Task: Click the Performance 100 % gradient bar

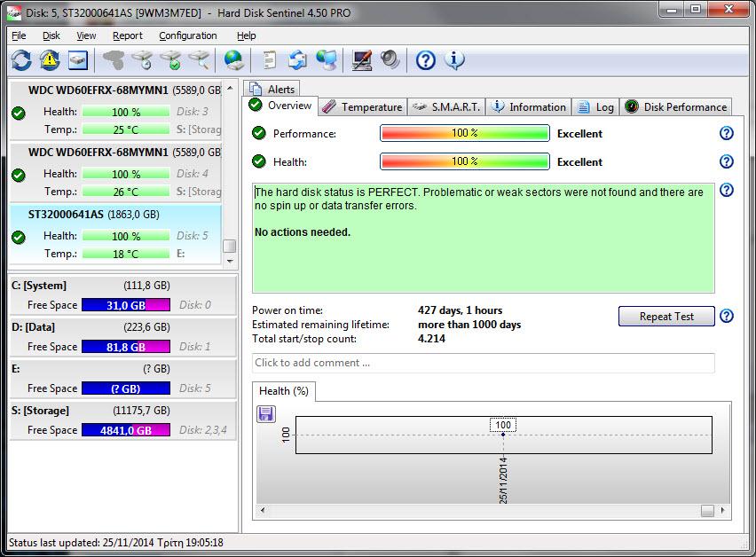Action: [465, 133]
